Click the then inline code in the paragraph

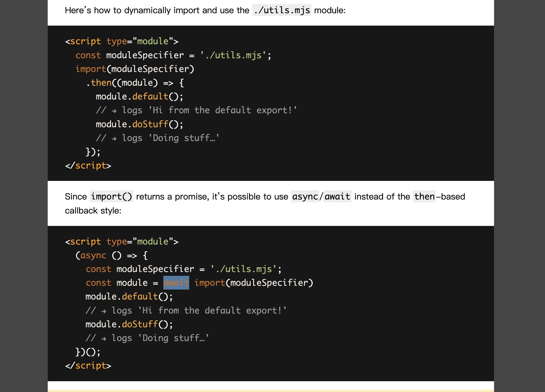[x=424, y=197]
